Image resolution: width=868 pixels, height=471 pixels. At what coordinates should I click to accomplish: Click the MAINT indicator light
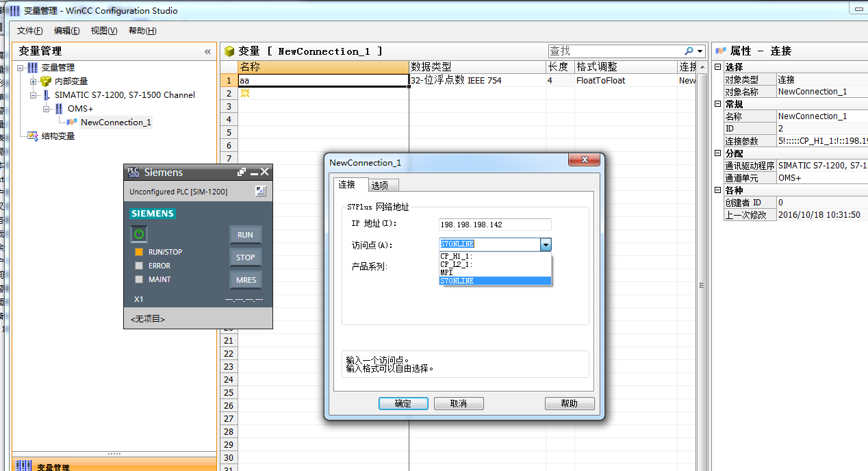coord(138,279)
